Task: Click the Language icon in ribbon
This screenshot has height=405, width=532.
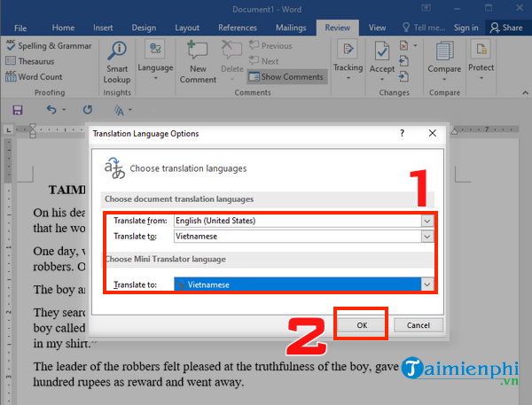Action: [155, 50]
